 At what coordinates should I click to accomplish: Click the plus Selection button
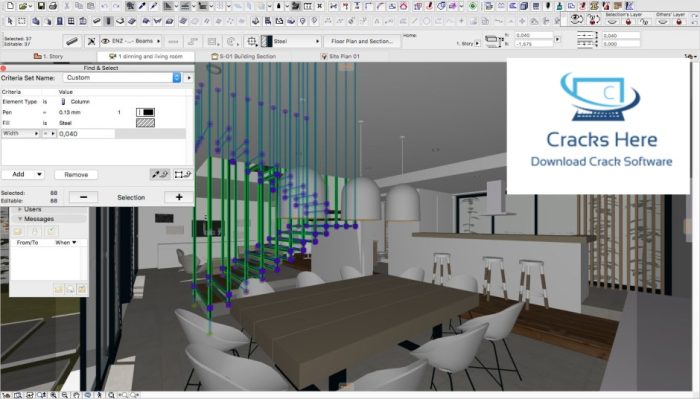click(x=179, y=197)
